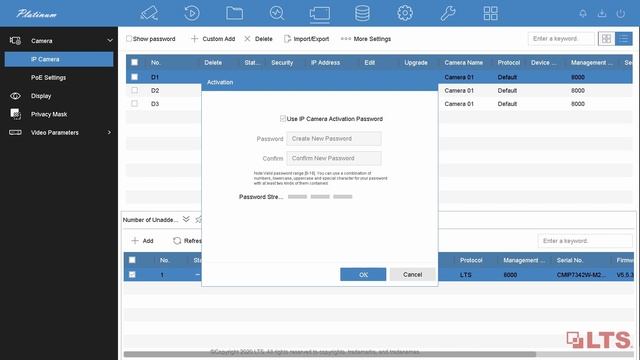Open the applications grid icon
The image size is (640, 360).
pos(490,13)
